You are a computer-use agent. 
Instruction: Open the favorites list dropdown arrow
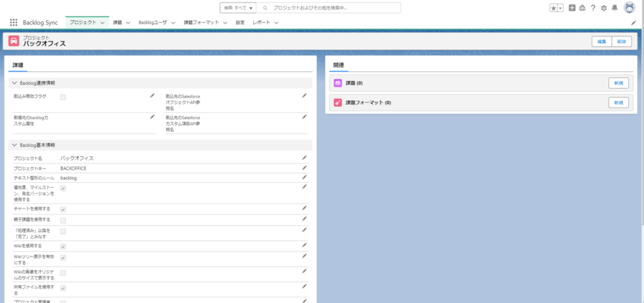pos(560,8)
